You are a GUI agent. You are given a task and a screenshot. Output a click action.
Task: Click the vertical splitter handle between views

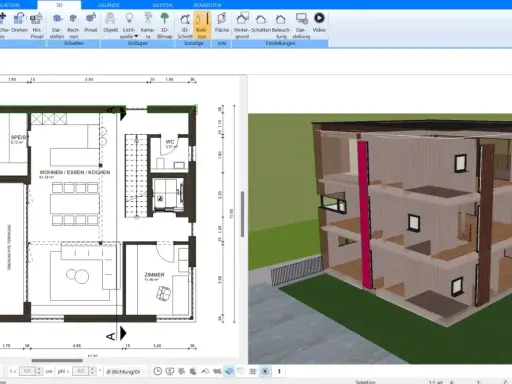(x=242, y=214)
